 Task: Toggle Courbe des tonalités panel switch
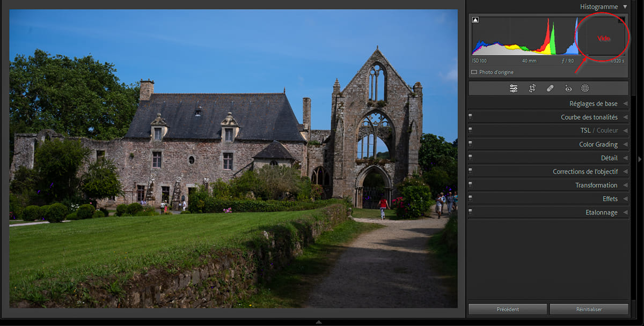(471, 117)
